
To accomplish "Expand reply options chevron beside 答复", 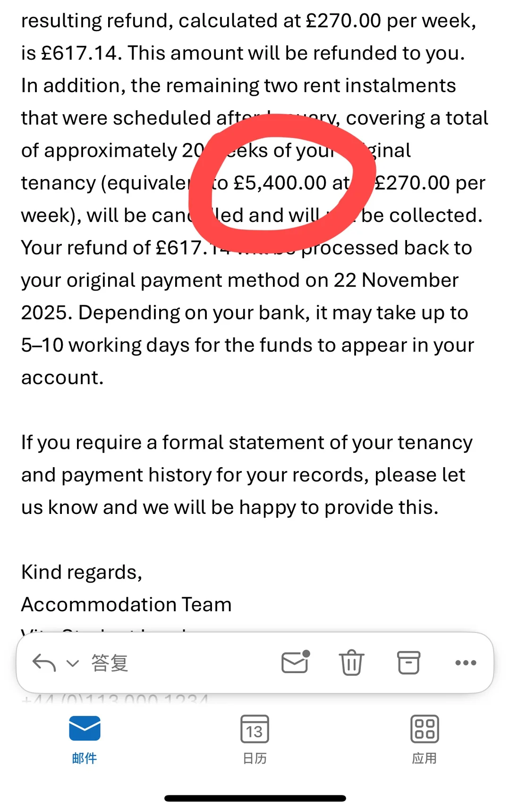I will (72, 663).
